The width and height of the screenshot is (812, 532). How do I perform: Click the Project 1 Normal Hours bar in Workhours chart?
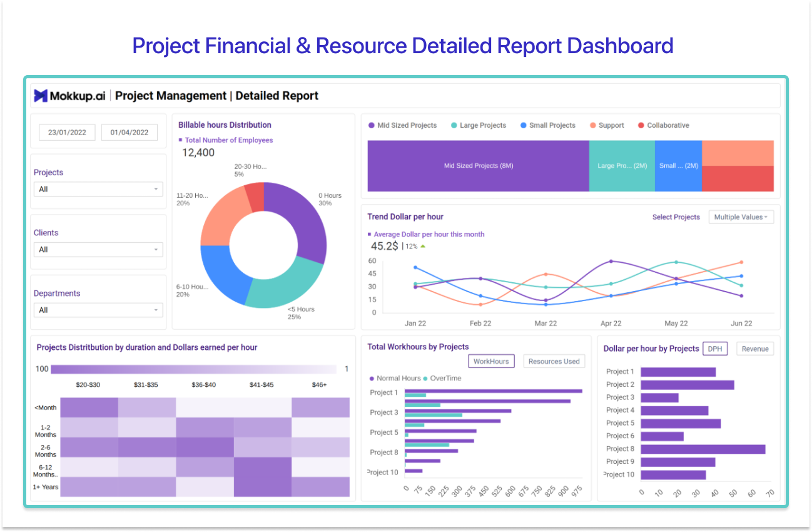point(494,391)
